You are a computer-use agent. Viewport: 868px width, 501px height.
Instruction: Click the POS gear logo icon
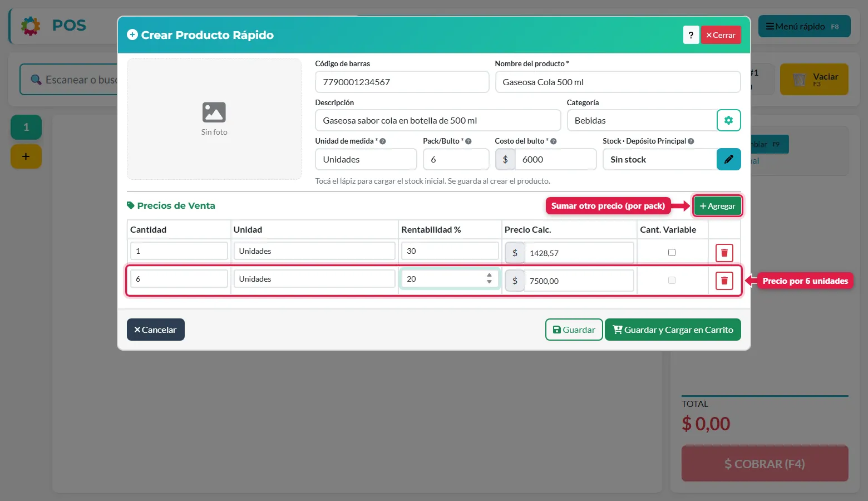[31, 26]
